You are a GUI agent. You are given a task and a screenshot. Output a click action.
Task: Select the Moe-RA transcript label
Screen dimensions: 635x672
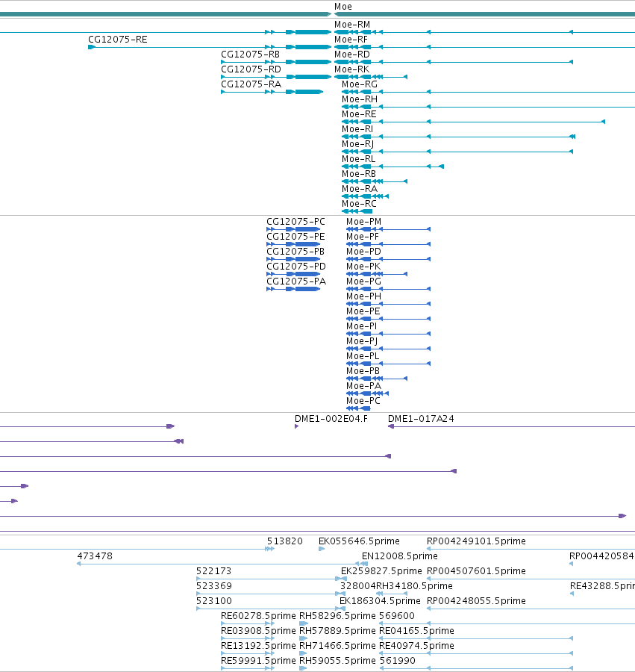pos(360,189)
